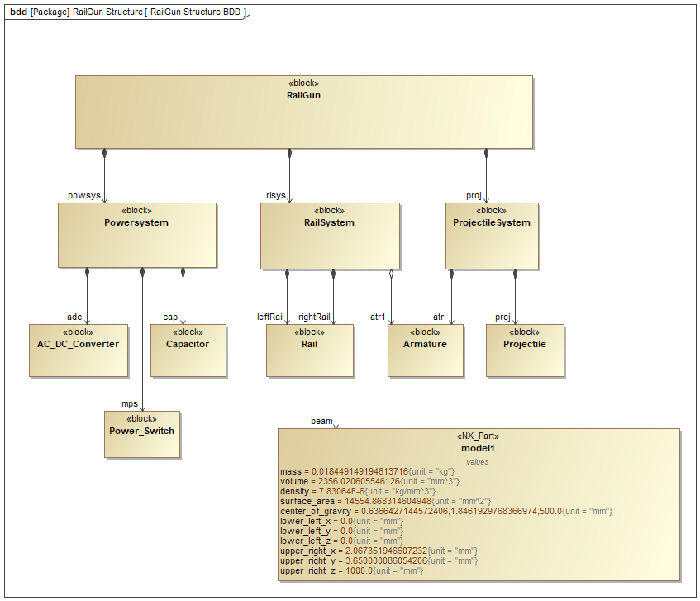Click the Projectile block
This screenshot has width=700, height=601.
(525, 351)
